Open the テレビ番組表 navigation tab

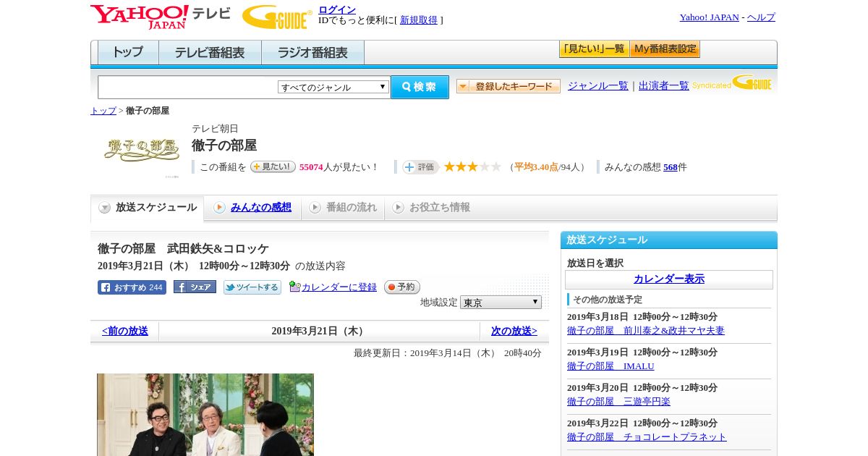(x=210, y=53)
